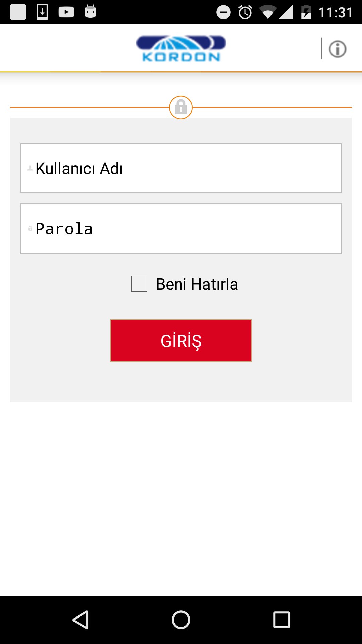The width and height of the screenshot is (362, 644).
Task: Click the Kullanıcı Adı username field
Action: pyautogui.click(x=181, y=168)
